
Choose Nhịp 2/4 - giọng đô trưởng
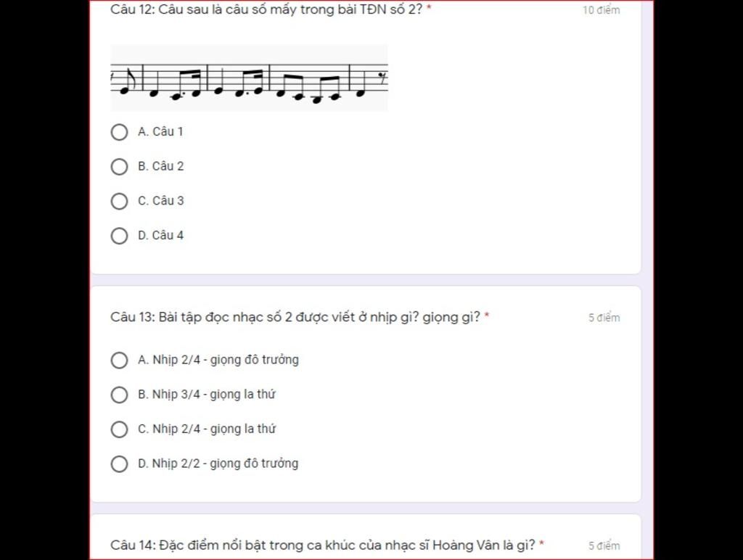click(119, 360)
